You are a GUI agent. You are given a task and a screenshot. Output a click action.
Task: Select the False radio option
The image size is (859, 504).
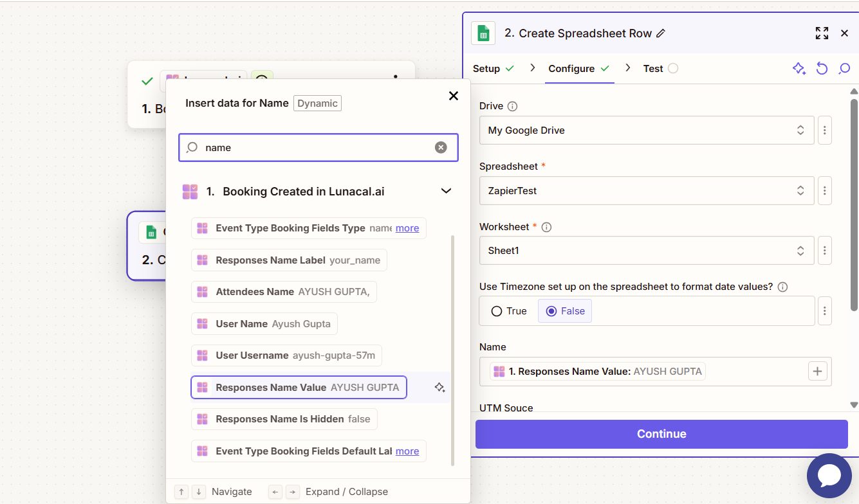pos(565,311)
